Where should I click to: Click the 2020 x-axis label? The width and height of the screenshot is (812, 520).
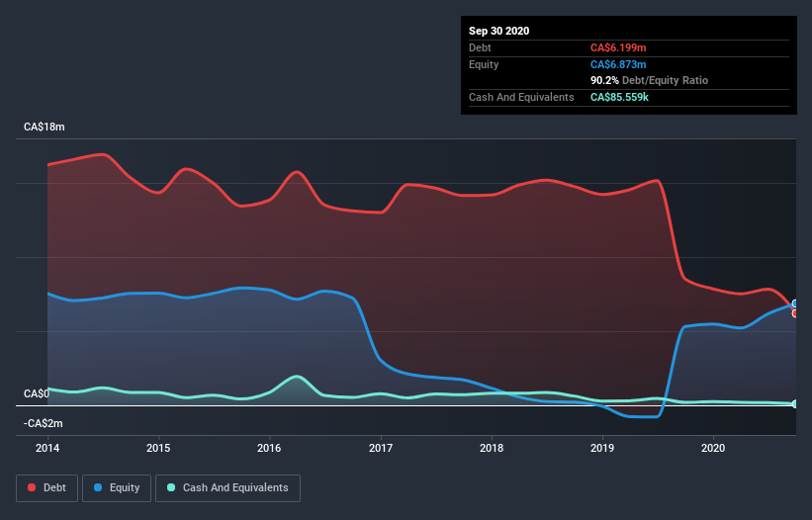click(x=713, y=448)
